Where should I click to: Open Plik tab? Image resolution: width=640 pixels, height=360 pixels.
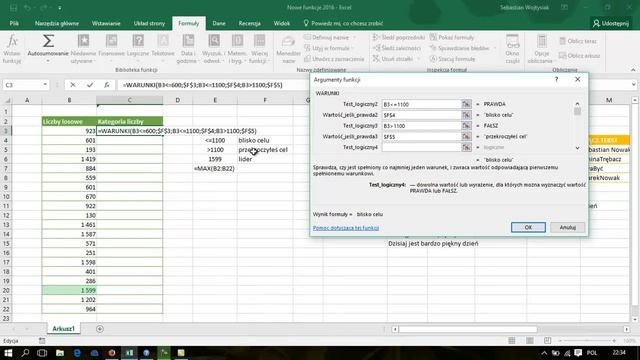point(14,24)
